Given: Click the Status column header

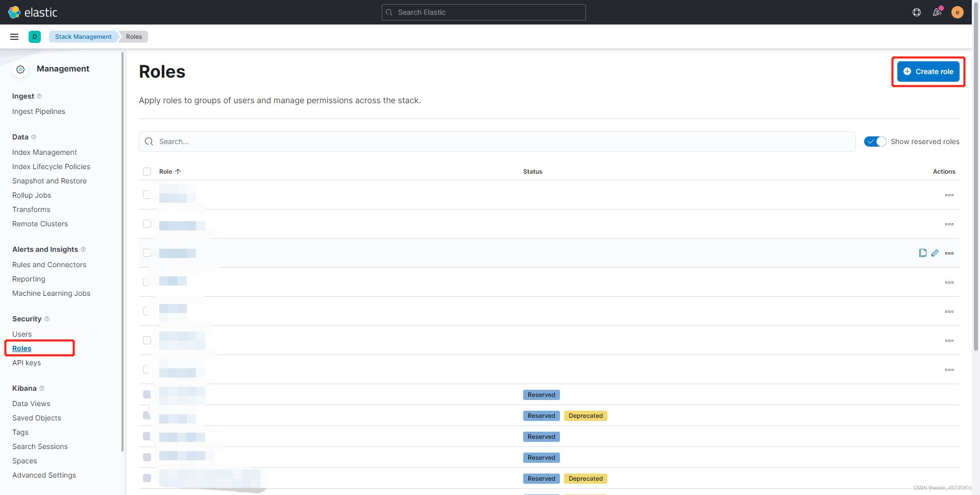Looking at the screenshot, I should [x=532, y=172].
